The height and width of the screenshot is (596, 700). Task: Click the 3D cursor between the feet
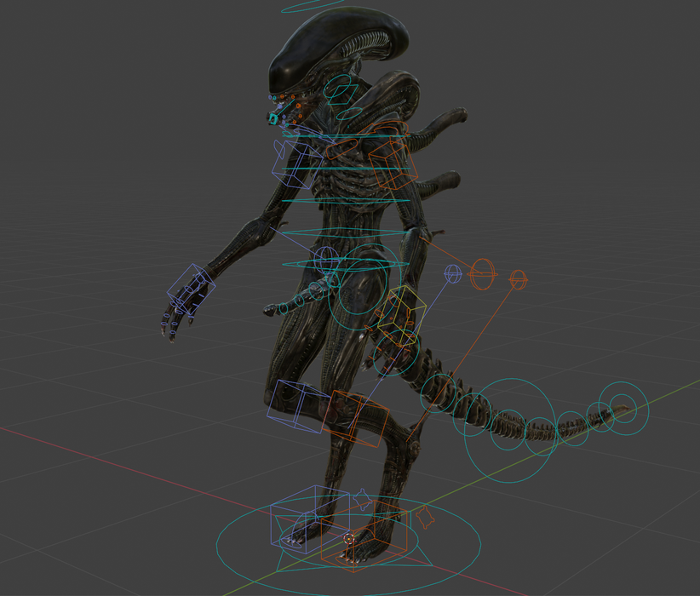[349, 539]
